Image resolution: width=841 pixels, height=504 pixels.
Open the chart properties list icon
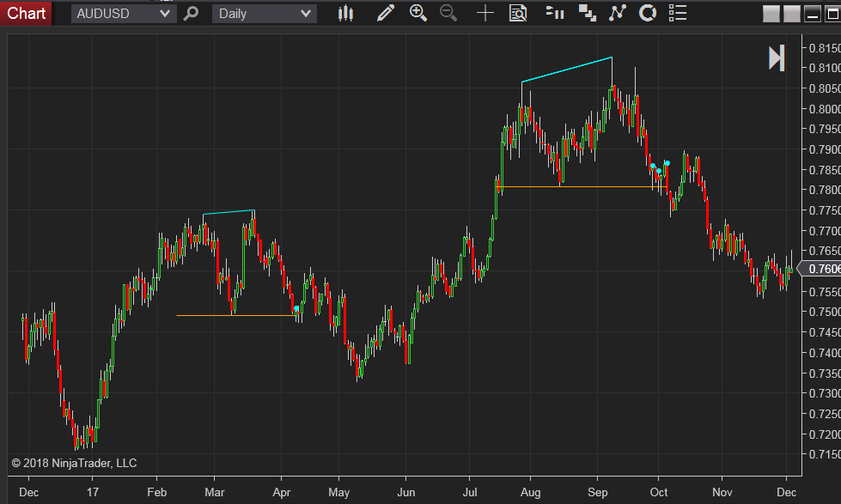click(x=678, y=13)
